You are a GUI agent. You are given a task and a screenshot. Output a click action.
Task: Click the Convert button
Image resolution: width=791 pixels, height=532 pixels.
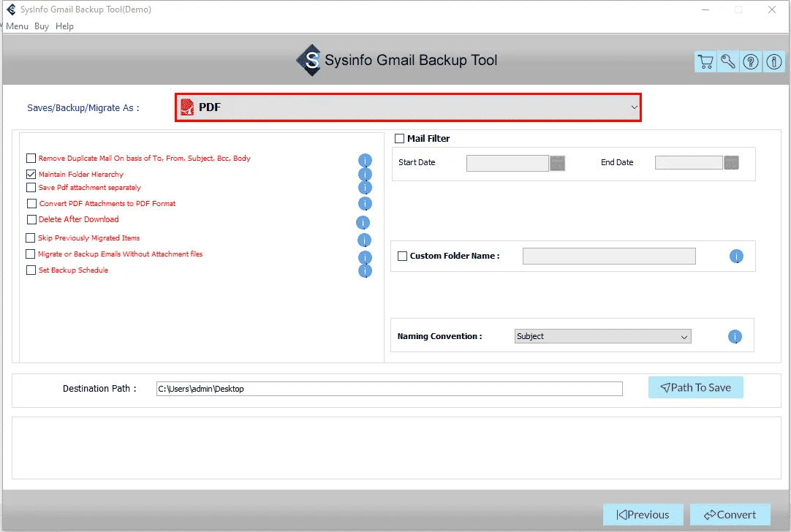[730, 514]
